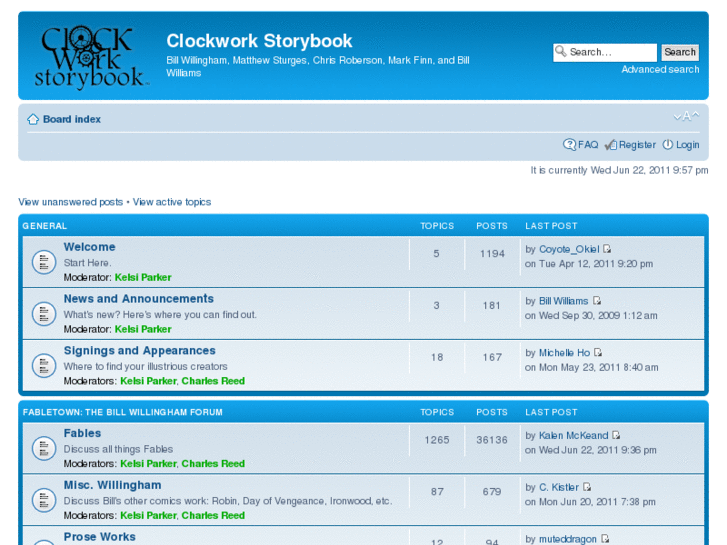This screenshot has width=727, height=545.
Task: Click the Board index home icon
Action: [33, 120]
